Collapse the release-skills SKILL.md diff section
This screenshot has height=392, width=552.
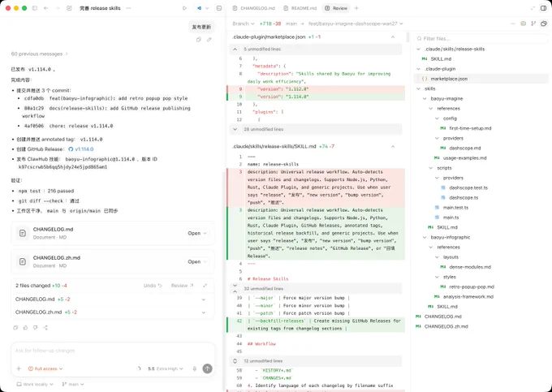tap(393, 146)
